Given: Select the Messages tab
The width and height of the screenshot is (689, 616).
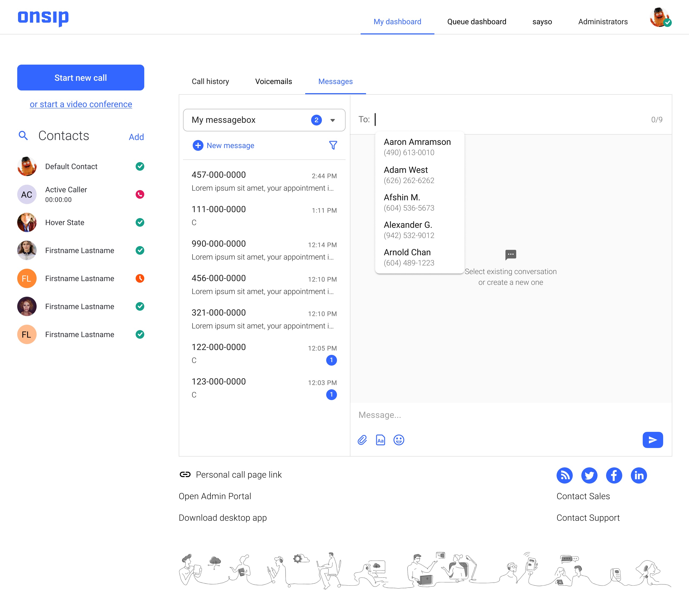Looking at the screenshot, I should [x=335, y=82].
